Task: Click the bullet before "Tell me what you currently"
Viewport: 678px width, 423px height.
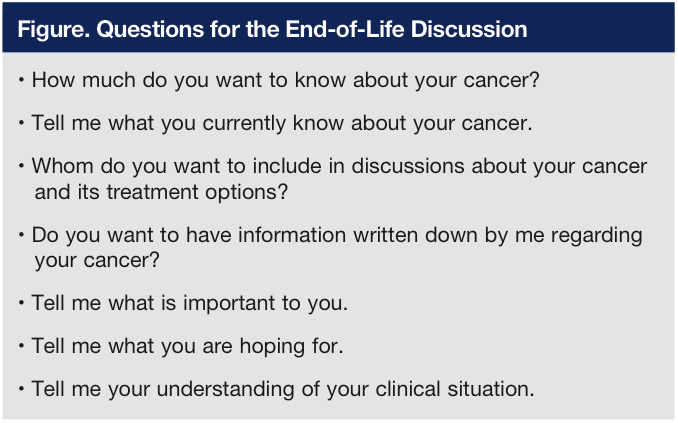Action: point(22,123)
